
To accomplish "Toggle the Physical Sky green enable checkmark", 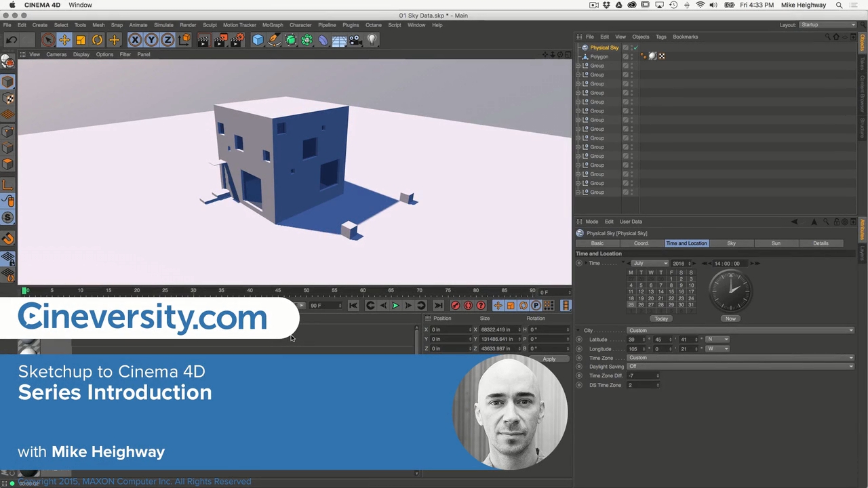I will pyautogui.click(x=635, y=47).
